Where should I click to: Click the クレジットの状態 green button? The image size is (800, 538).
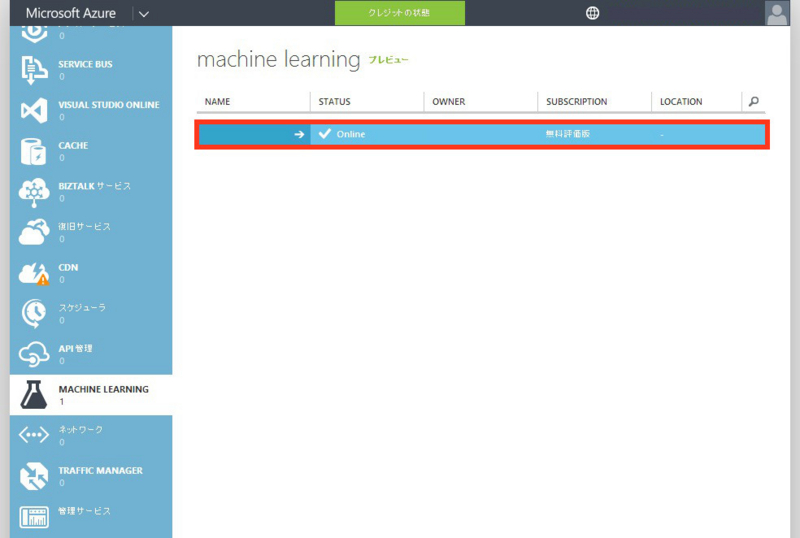point(399,13)
